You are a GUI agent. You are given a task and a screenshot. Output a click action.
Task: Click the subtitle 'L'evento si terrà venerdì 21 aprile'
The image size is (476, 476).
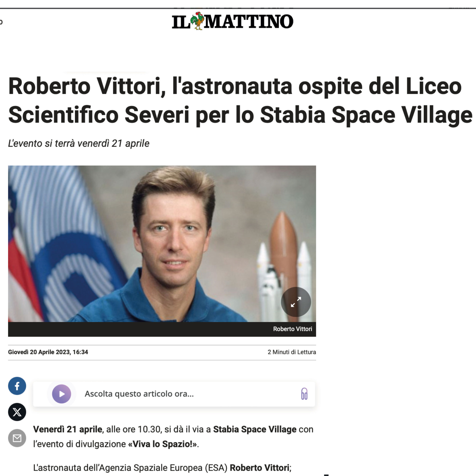pyautogui.click(x=79, y=143)
